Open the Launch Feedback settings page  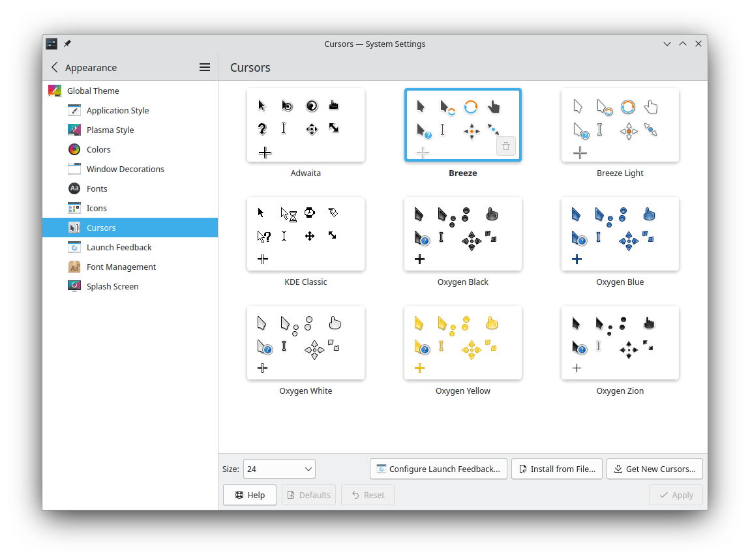[119, 247]
